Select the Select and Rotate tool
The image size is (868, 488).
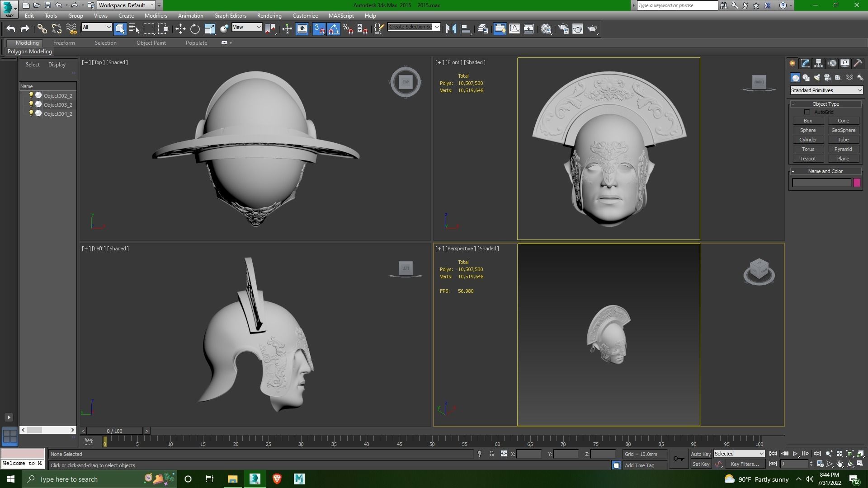coord(195,29)
